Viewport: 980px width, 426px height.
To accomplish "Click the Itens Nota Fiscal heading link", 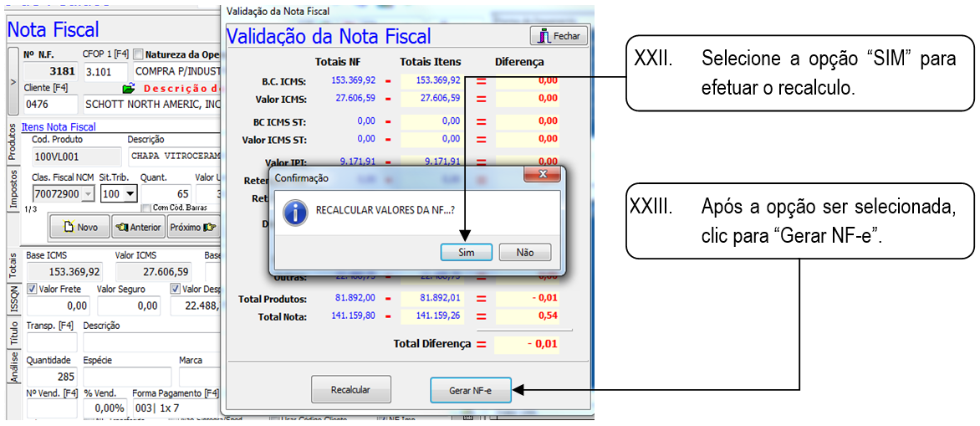I will tap(59, 126).
